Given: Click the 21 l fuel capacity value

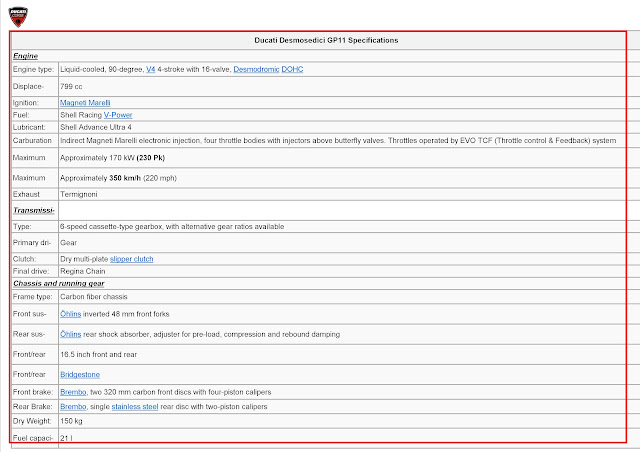Looking at the screenshot, I should tap(66, 438).
